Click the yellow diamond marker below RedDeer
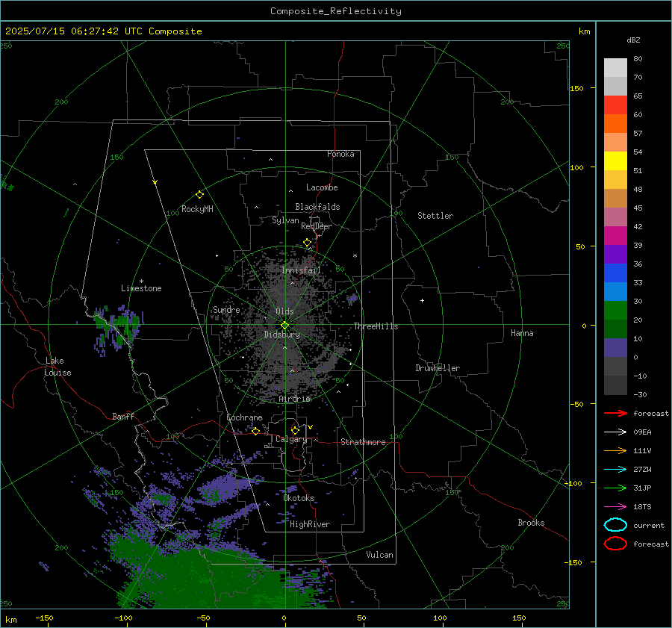672x628 pixels. tap(307, 242)
